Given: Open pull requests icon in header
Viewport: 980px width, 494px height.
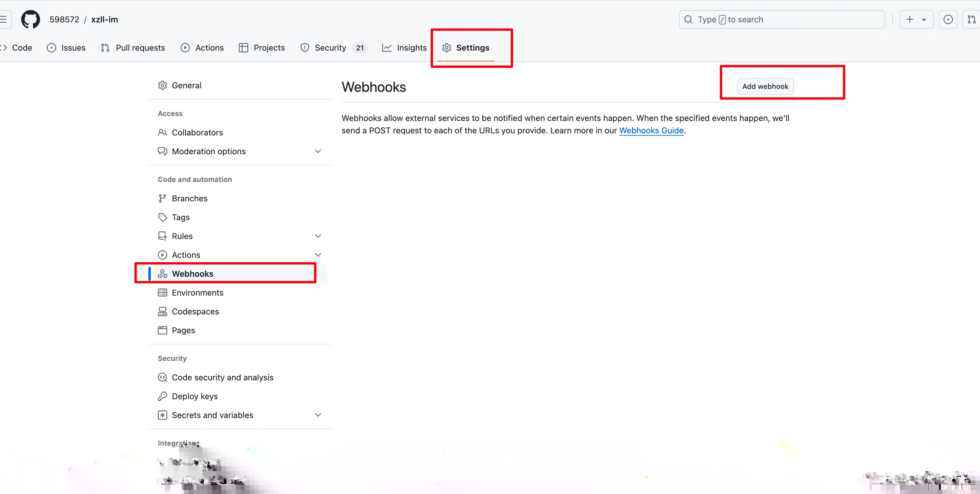Looking at the screenshot, I should [x=972, y=19].
